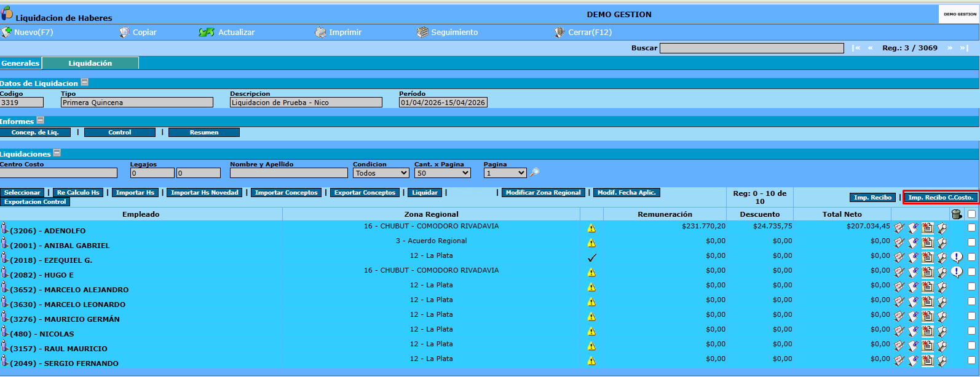Click the checkmark document icon in ADENOLFO row

tap(899, 228)
